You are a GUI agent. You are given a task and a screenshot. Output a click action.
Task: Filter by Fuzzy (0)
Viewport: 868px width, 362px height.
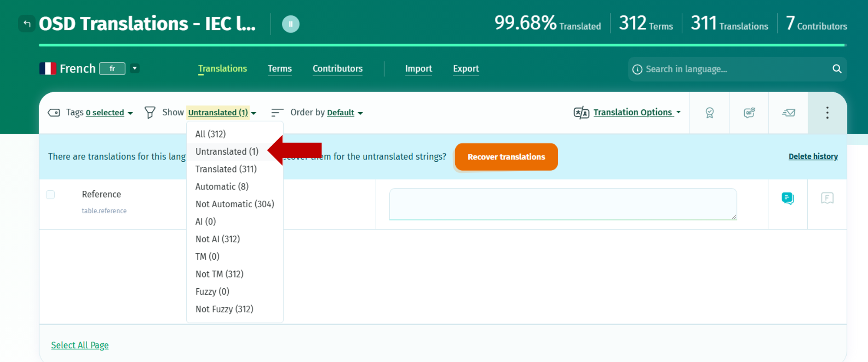pos(235,292)
